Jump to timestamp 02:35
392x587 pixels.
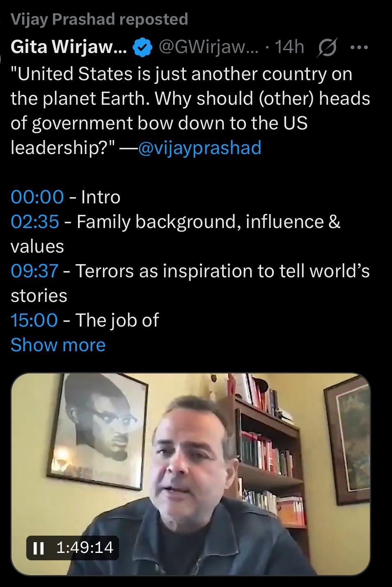(x=35, y=221)
